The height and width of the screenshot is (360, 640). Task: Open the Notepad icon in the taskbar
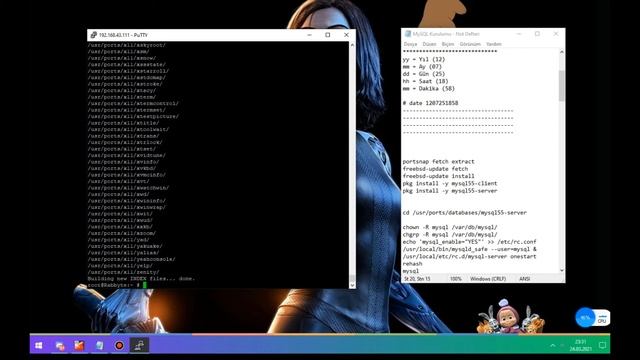pyautogui.click(x=99, y=346)
